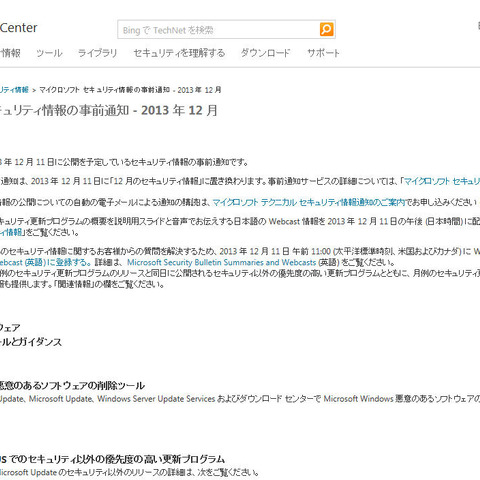
Task: Click the 悪意のあるソフトウェアの削除ツール heading
Action: click(x=72, y=386)
